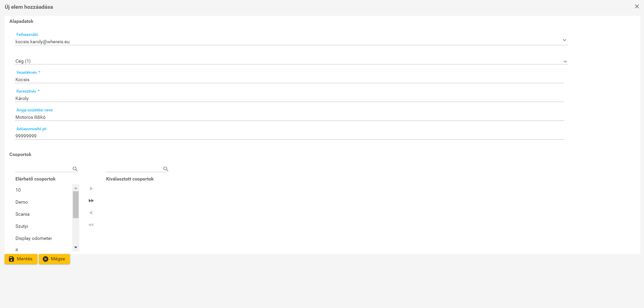Click the single left arrow move icon

(91, 213)
